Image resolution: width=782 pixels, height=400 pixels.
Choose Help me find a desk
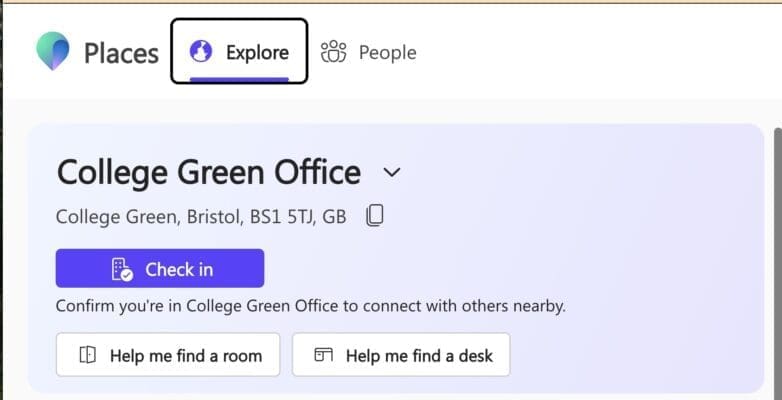pyautogui.click(x=401, y=355)
